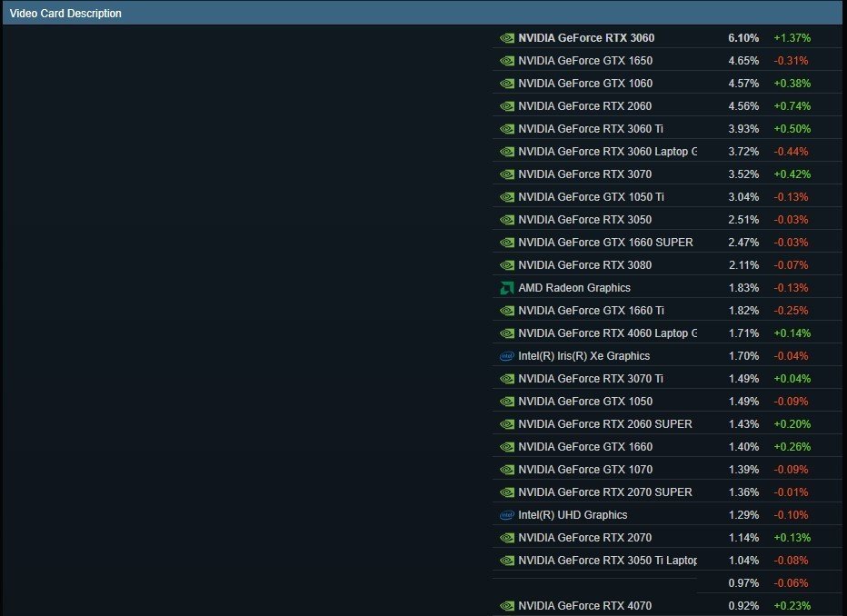Click the NVIDIA icon next to GTX 1060
The image size is (847, 616).
coord(507,84)
